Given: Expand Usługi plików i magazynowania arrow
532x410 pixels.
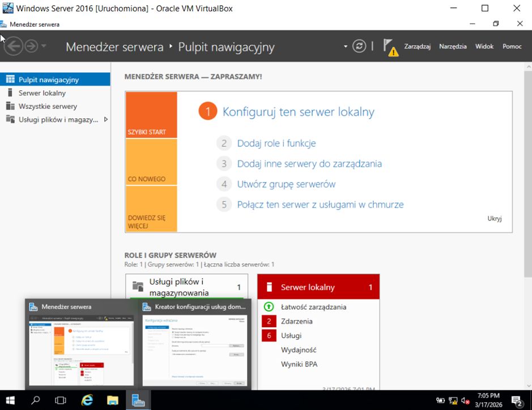Looking at the screenshot, I should click(106, 120).
